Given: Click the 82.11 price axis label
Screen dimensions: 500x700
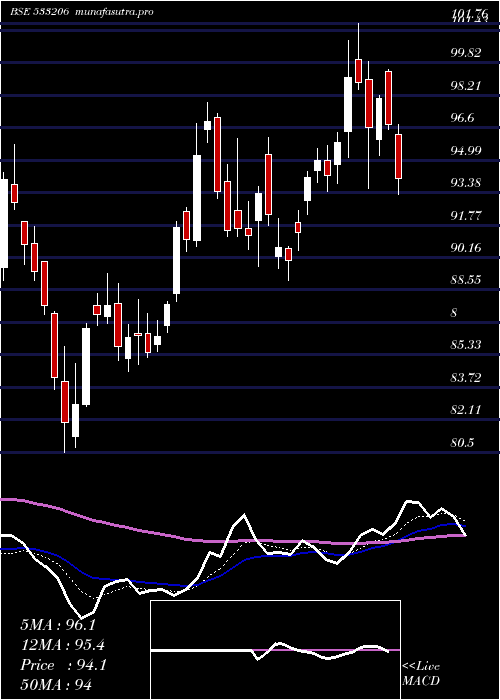Looking at the screenshot, I should pos(467,410).
